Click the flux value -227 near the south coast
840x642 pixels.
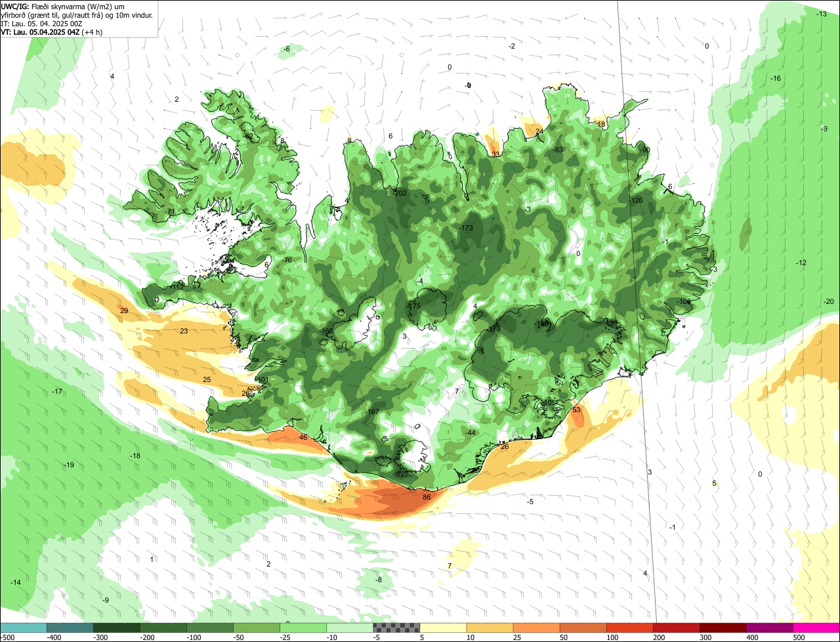[x=402, y=474]
